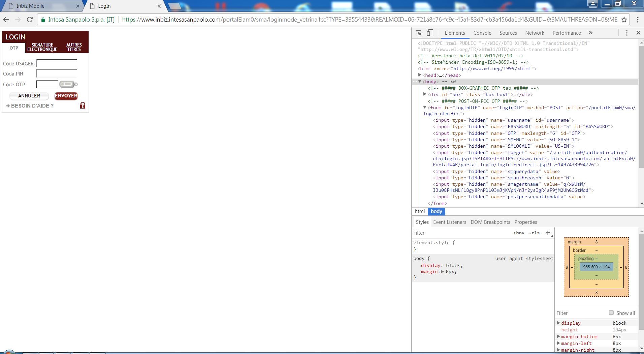Collapse the body element node
The height and width of the screenshot is (354, 644).
pos(420,82)
